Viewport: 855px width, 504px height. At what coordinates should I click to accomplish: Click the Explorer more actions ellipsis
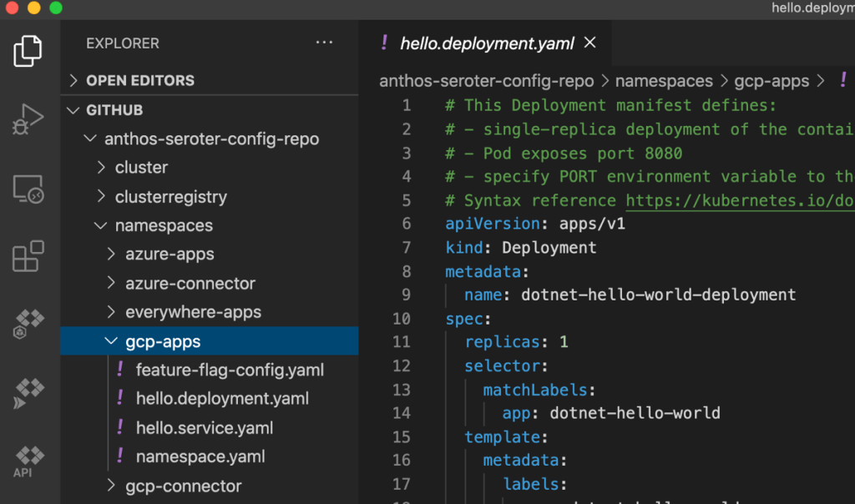point(324,43)
